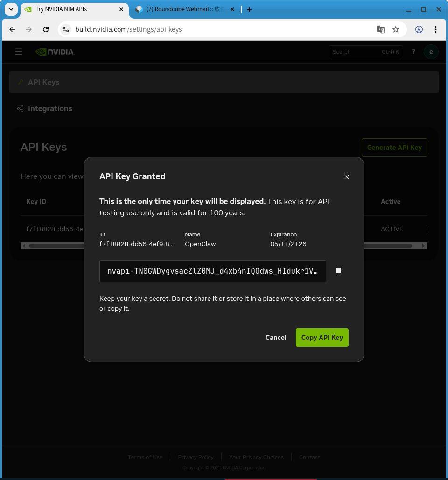The width and height of the screenshot is (448, 480).
Task: Open the NVIDIA hamburger menu
Action: [19, 51]
